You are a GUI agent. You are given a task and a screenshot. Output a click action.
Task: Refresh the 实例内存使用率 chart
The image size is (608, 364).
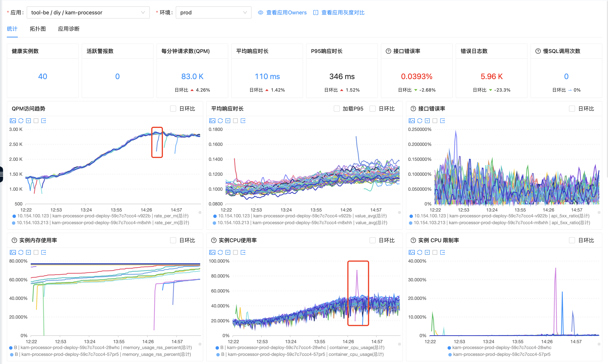click(x=21, y=252)
